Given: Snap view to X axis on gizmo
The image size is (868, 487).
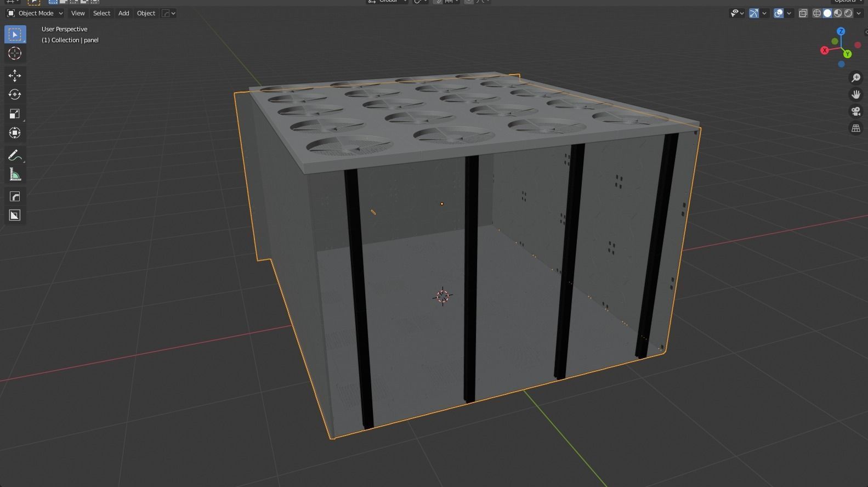Looking at the screenshot, I should click(x=824, y=50).
